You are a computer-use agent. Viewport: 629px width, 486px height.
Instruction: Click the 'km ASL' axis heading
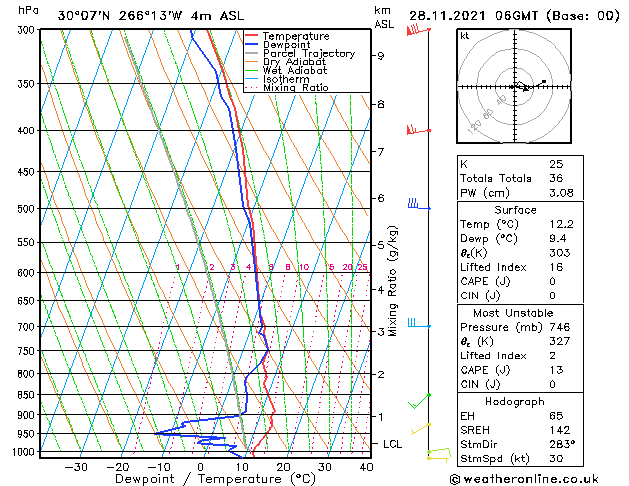[x=384, y=17]
